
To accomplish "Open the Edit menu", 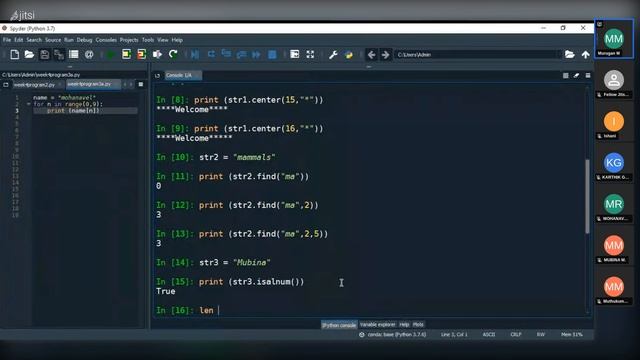I will click(19, 40).
